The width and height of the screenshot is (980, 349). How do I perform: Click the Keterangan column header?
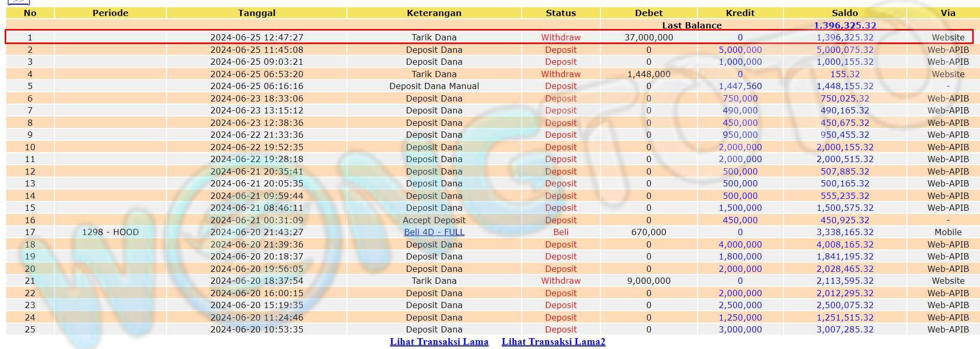[x=434, y=13]
